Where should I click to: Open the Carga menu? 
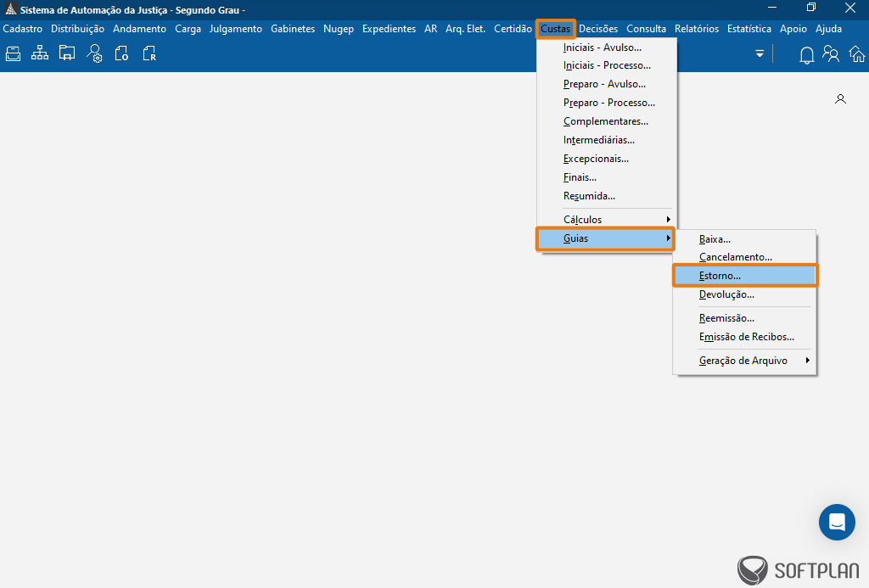(188, 29)
